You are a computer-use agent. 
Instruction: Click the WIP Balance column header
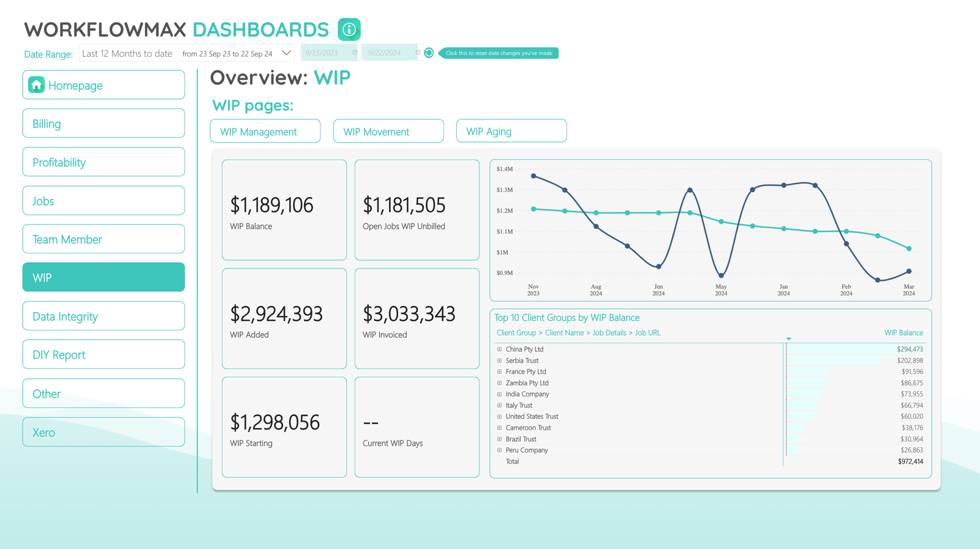click(x=903, y=333)
